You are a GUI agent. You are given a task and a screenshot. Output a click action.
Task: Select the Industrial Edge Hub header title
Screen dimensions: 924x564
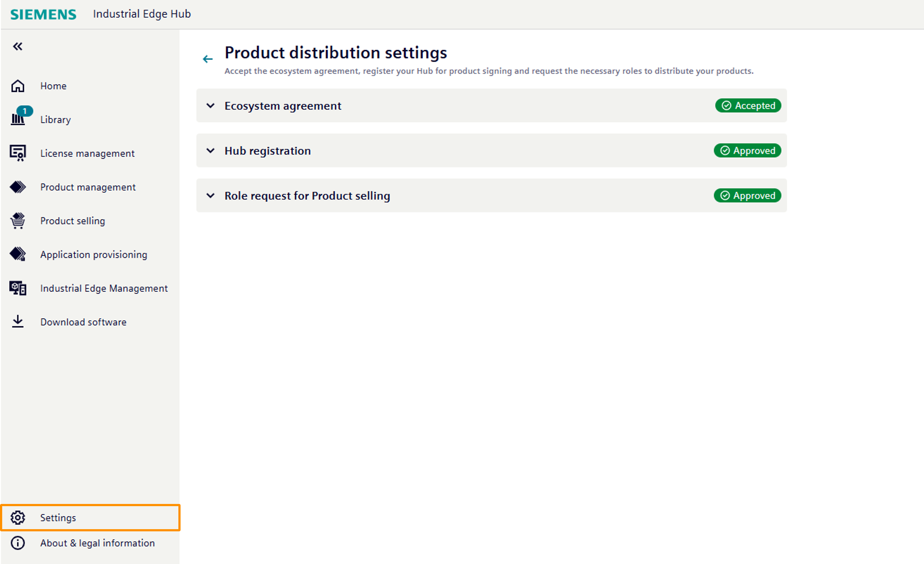(142, 14)
